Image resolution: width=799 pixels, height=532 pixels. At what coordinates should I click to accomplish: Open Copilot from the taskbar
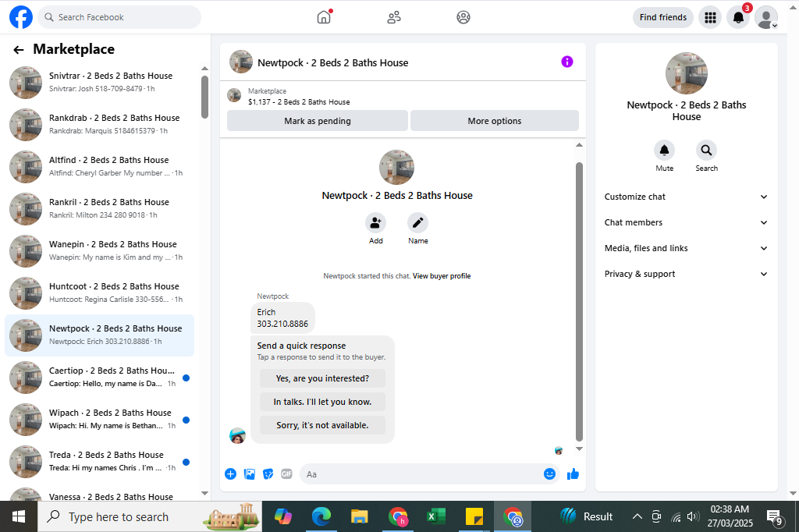point(282,516)
